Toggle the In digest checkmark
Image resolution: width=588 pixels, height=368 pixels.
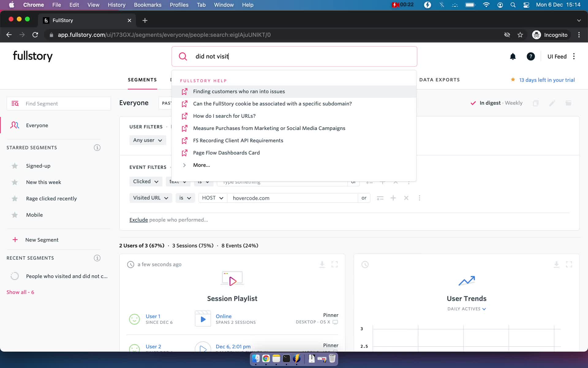473,103
